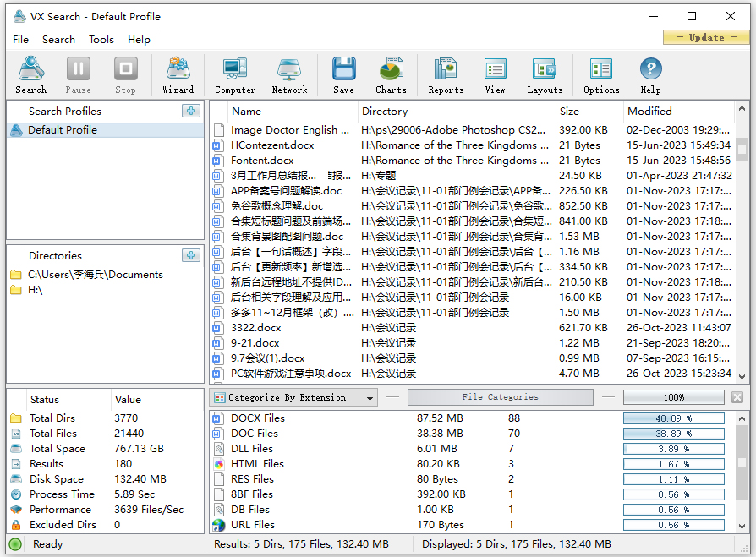Open the Charts view
This screenshot has width=756, height=557.
(x=391, y=75)
